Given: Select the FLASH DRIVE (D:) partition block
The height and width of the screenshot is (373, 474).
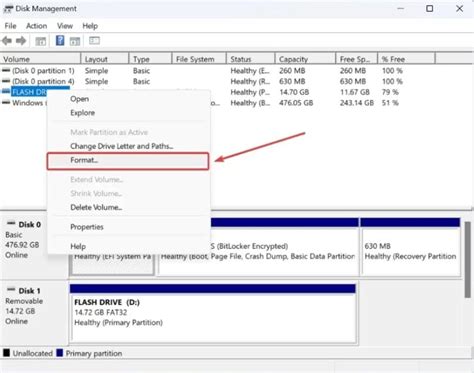Looking at the screenshot, I should pyautogui.click(x=213, y=313).
